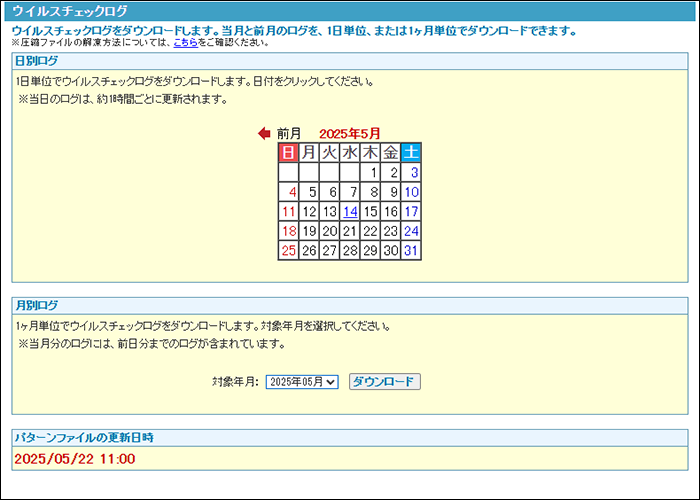The image size is (700, 500).
Task: Click the 2025/05/22 11:00 timestamp
Action: (x=75, y=459)
